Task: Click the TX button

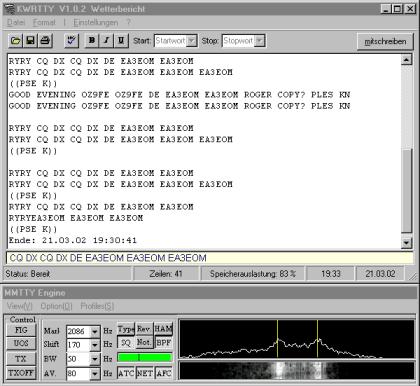Action: coord(21,359)
